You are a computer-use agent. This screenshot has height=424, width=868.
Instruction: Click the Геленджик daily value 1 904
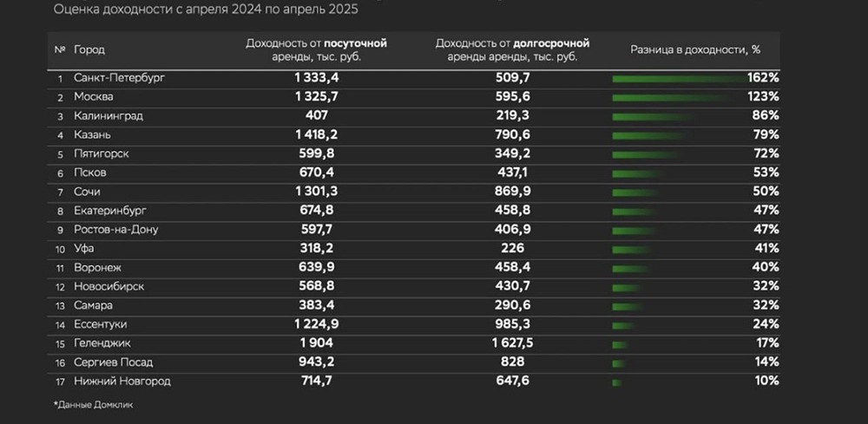[x=316, y=343]
